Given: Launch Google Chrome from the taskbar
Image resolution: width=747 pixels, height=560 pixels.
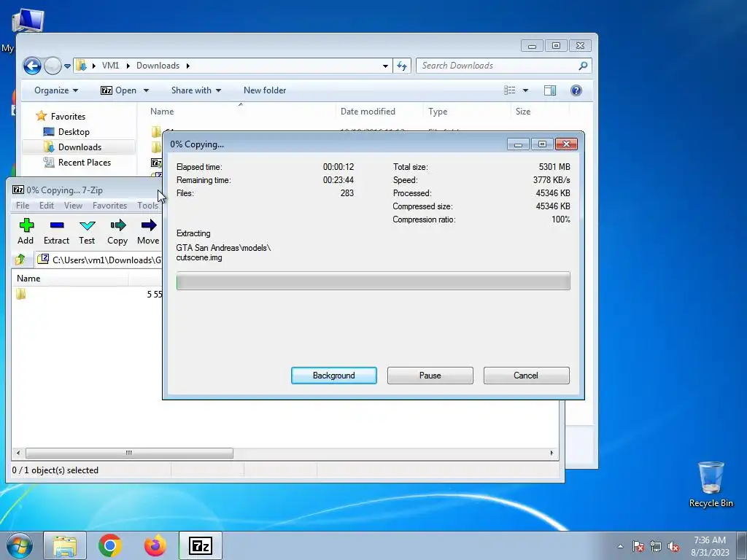Looking at the screenshot, I should click(x=110, y=545).
